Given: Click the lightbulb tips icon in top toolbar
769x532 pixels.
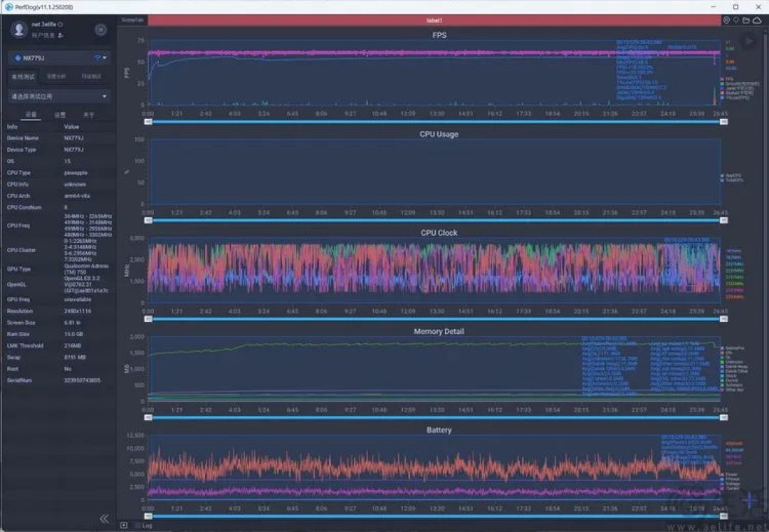Looking at the screenshot, I should click(x=736, y=20).
